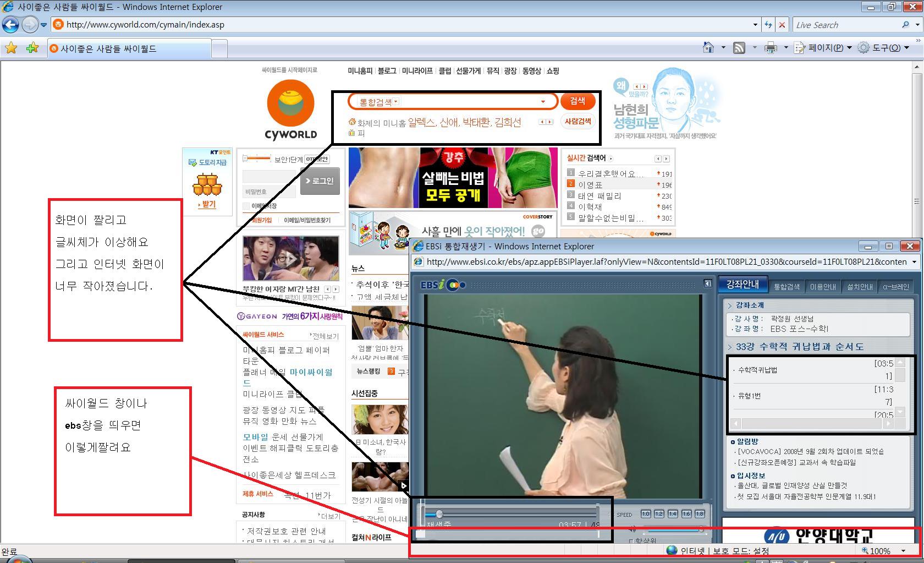Image resolution: width=924 pixels, height=563 pixels.
Task: Open the Favorites Center star icon
Action: tap(11, 48)
